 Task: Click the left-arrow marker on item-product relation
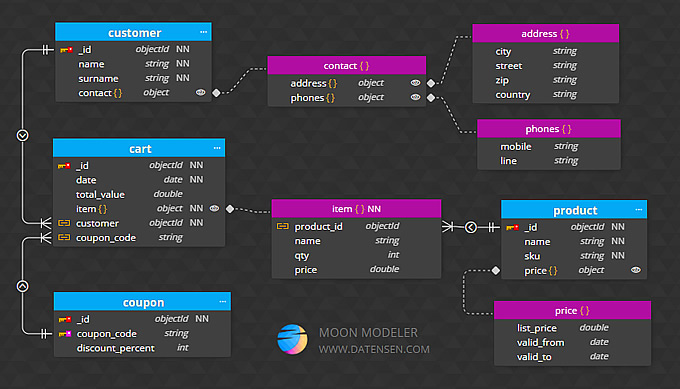click(471, 227)
